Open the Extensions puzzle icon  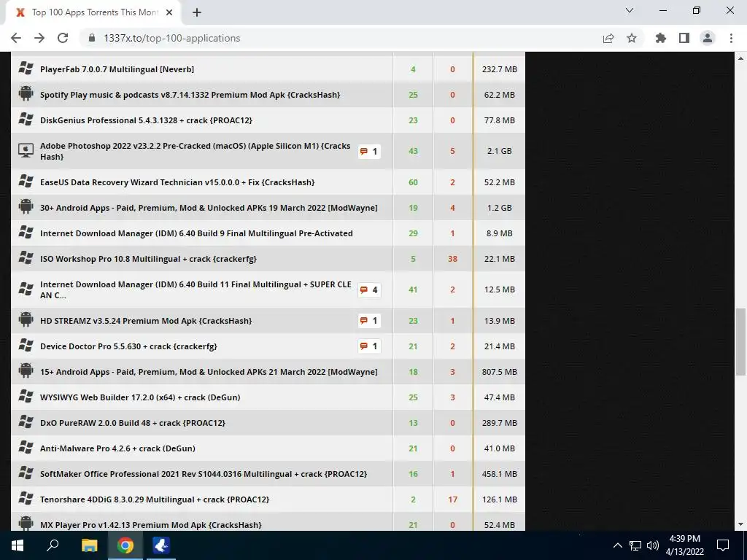[661, 38]
